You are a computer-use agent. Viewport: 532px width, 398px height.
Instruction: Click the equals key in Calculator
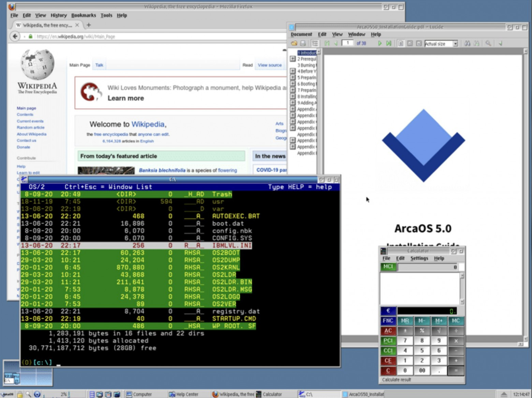tap(456, 371)
